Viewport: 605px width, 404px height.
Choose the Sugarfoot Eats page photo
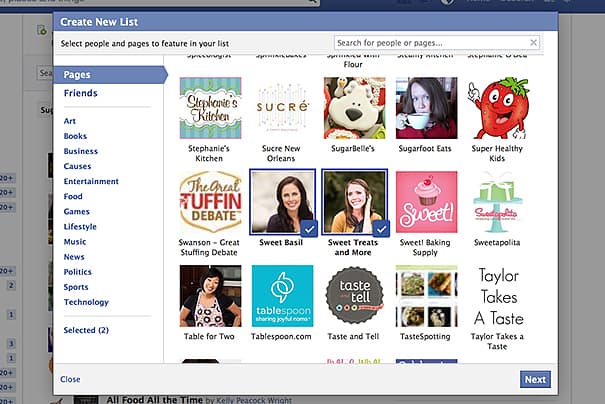pos(426,108)
